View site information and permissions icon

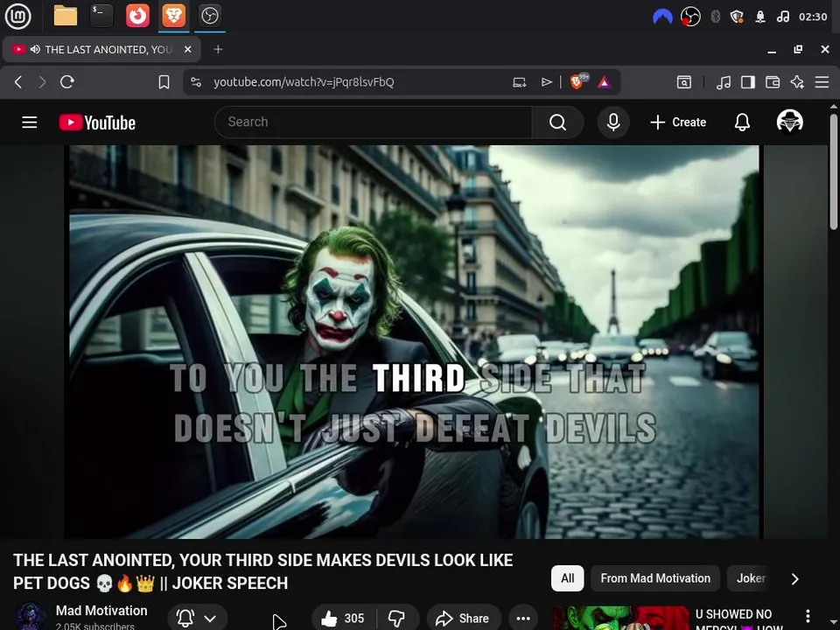(x=196, y=82)
